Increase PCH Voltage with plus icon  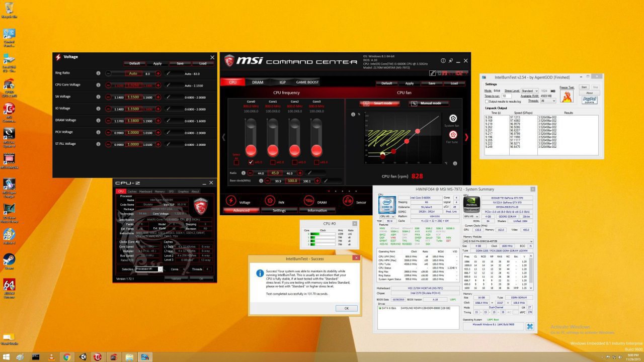158,132
